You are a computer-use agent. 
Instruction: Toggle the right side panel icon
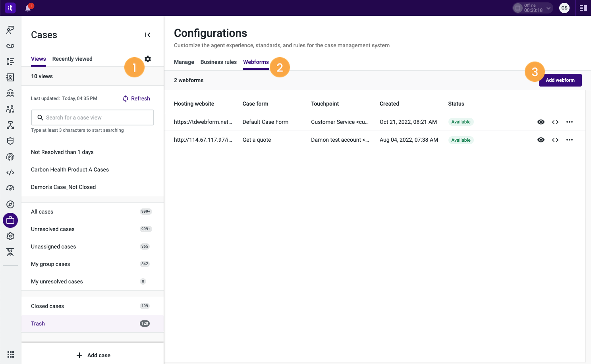point(583,8)
